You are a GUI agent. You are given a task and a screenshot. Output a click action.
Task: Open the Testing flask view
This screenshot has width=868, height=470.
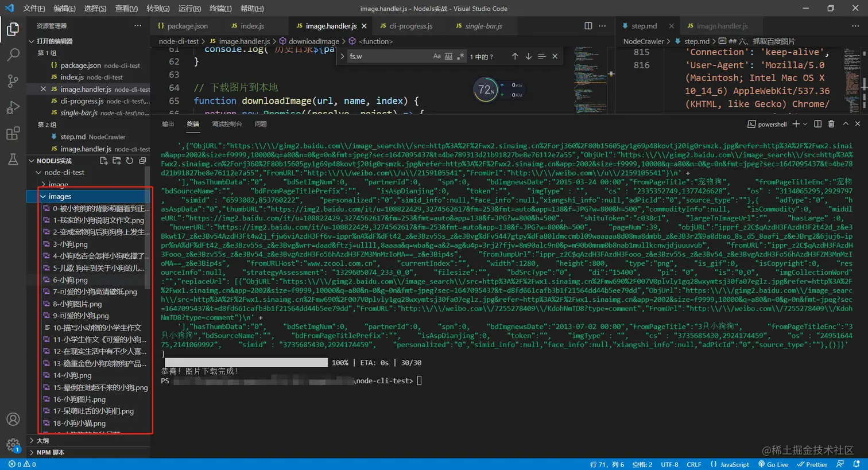coord(13,160)
